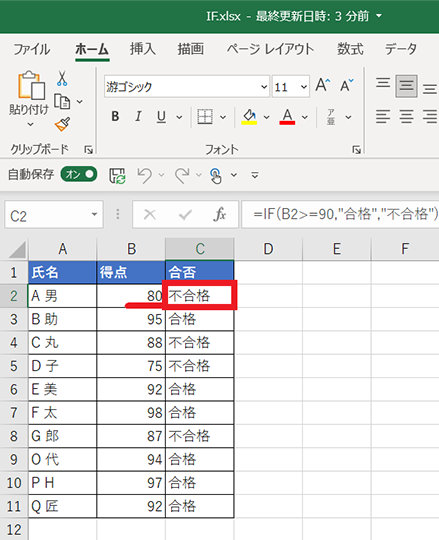The height and width of the screenshot is (540, 439).
Task: Open the ファイル tab
Action: pyautogui.click(x=32, y=49)
